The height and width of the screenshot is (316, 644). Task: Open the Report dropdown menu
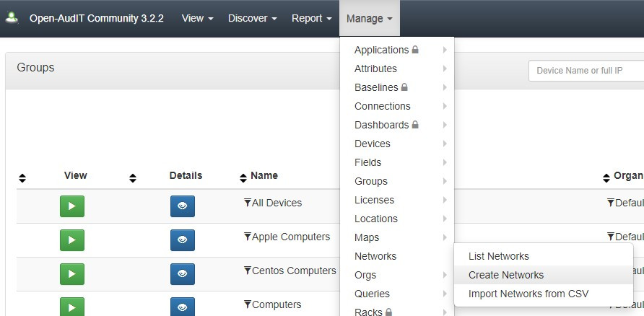click(x=311, y=19)
